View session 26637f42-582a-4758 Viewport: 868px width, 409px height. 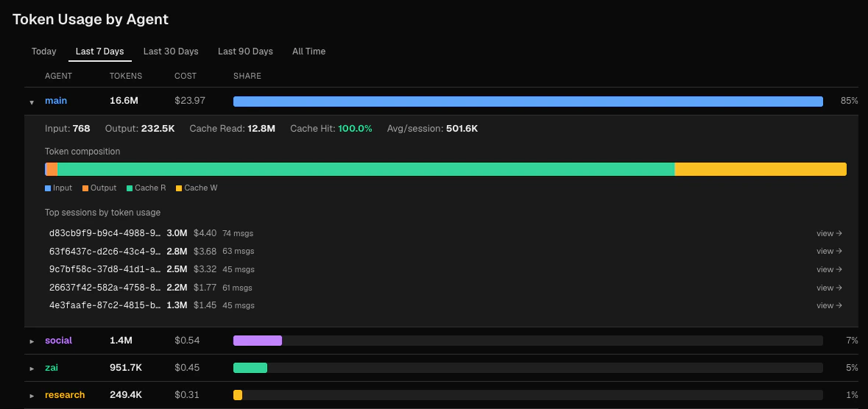(829, 288)
